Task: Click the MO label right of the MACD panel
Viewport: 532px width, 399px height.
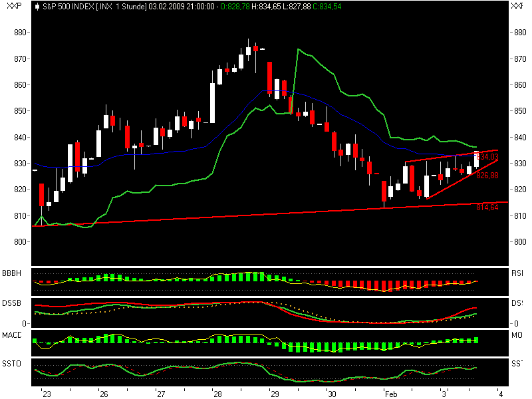Action: [517, 334]
